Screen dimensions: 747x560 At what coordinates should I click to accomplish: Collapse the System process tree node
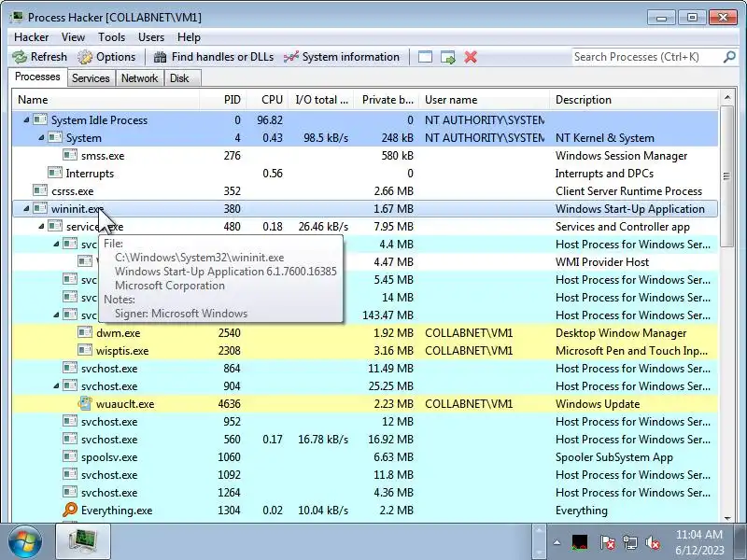click(41, 137)
